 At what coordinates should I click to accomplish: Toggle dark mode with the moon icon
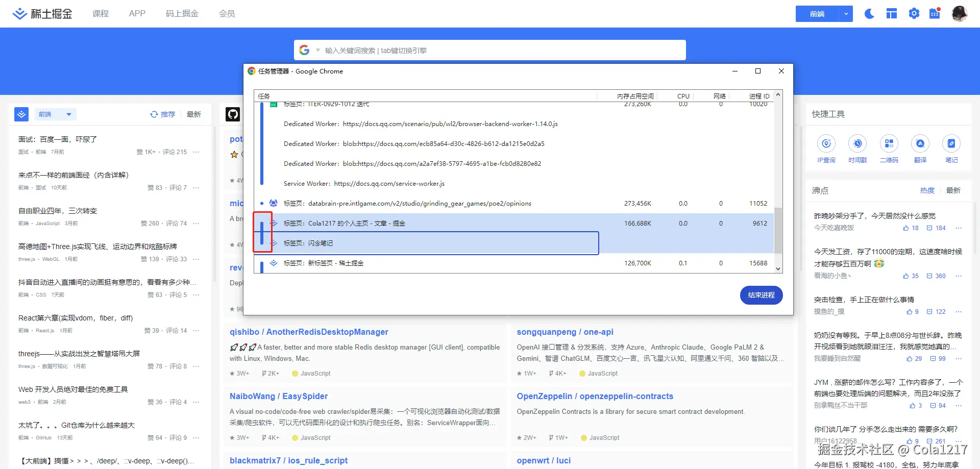(869, 14)
